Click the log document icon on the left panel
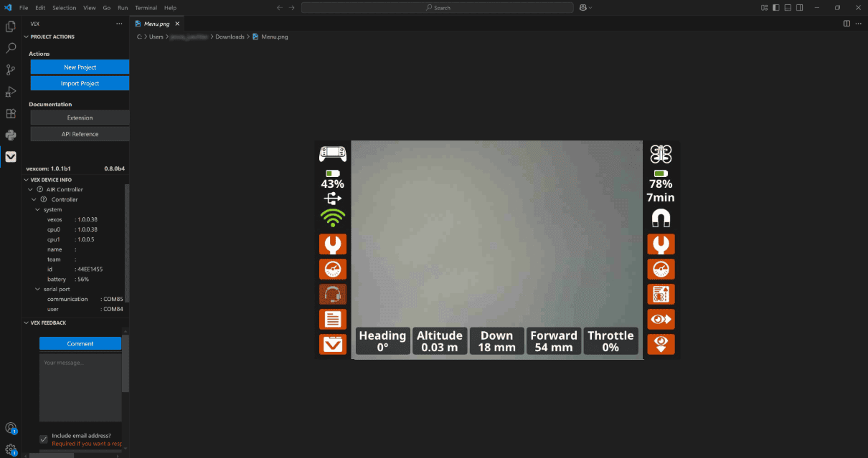Image resolution: width=868 pixels, height=458 pixels. [x=333, y=319]
